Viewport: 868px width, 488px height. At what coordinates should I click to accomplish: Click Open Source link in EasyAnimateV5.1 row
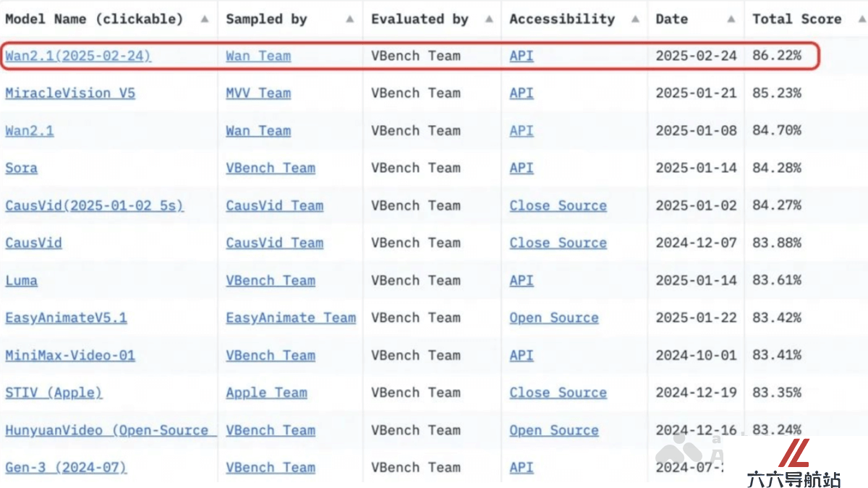(x=554, y=318)
